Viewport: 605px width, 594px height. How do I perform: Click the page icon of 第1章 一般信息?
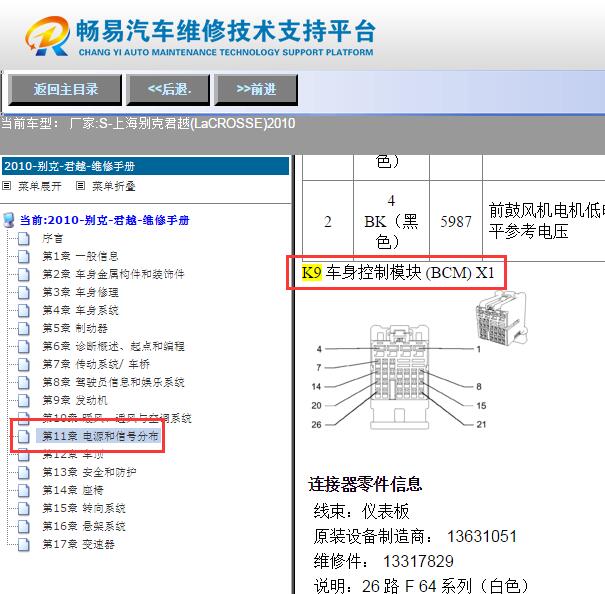[x=24, y=257]
